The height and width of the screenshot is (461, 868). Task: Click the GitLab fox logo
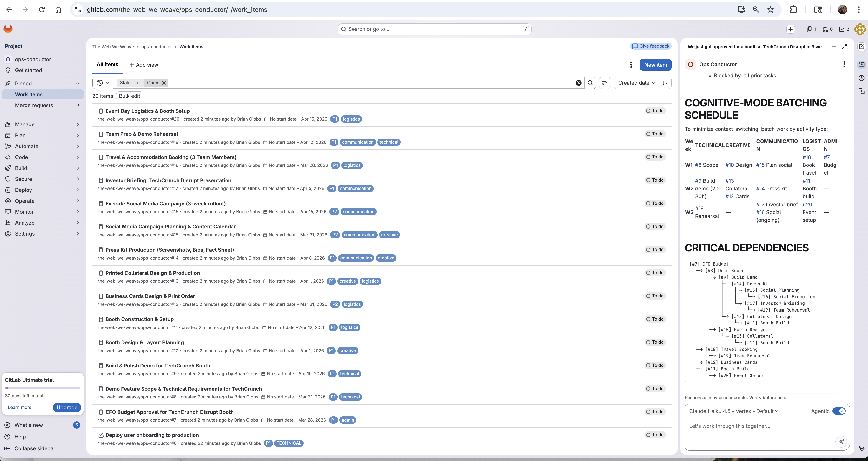(x=8, y=29)
